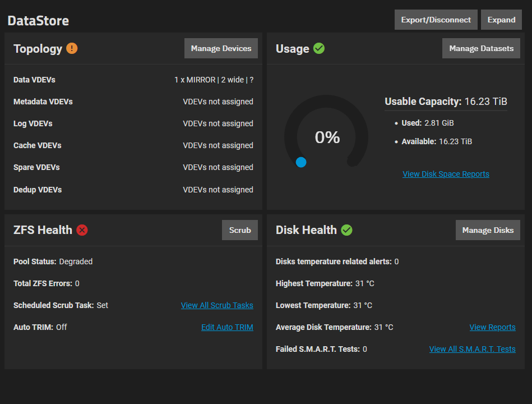The image size is (532, 404).
Task: Click the 'Pool Status: Degraded' line
Action: coord(53,261)
